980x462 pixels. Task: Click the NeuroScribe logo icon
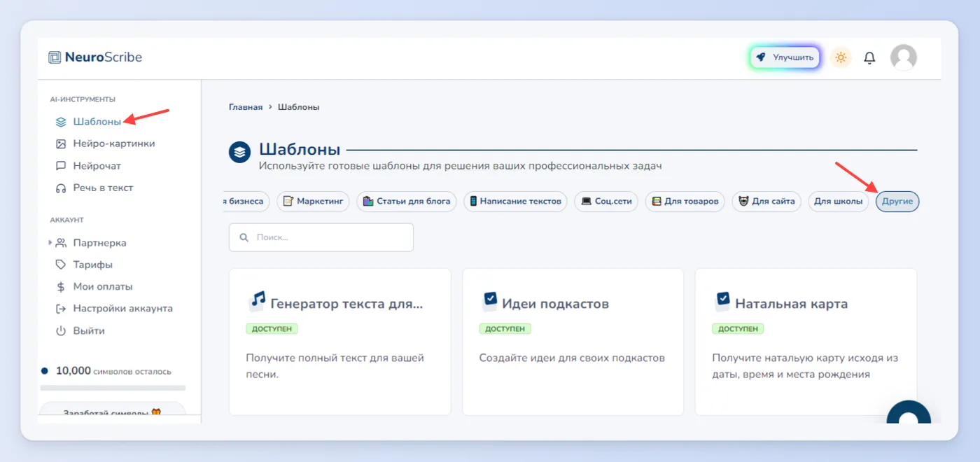(x=55, y=57)
